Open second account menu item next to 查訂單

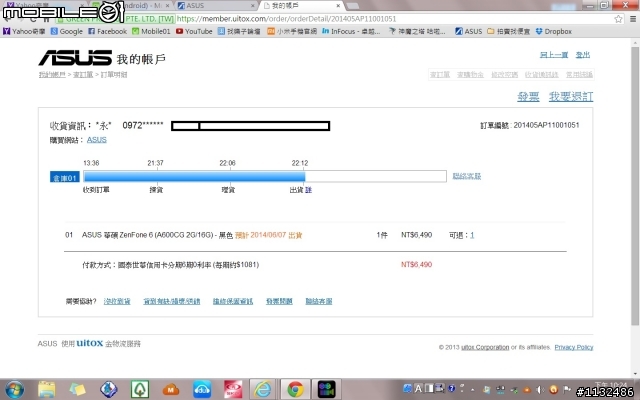click(470, 74)
